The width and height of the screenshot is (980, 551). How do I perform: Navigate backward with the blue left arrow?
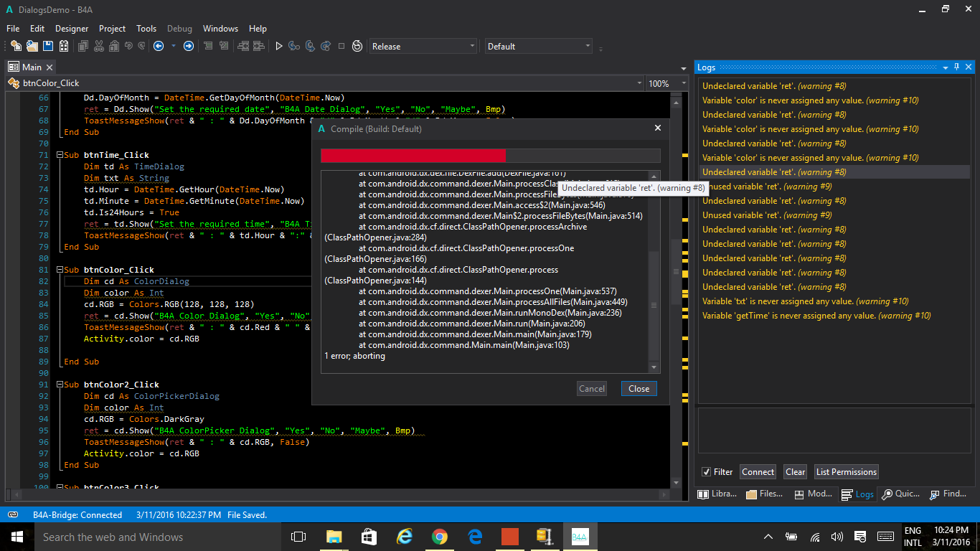click(x=159, y=46)
